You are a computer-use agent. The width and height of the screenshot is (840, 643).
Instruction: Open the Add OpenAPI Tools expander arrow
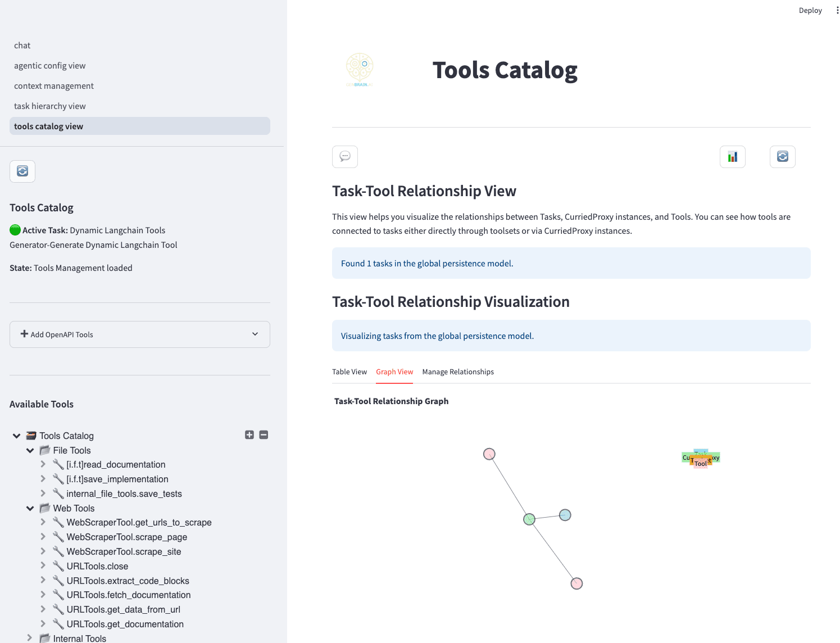255,334
